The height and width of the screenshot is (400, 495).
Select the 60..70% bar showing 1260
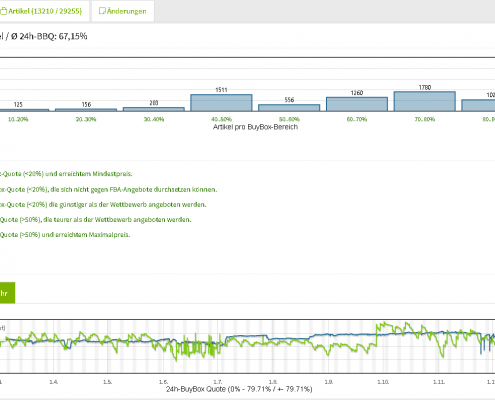click(357, 104)
